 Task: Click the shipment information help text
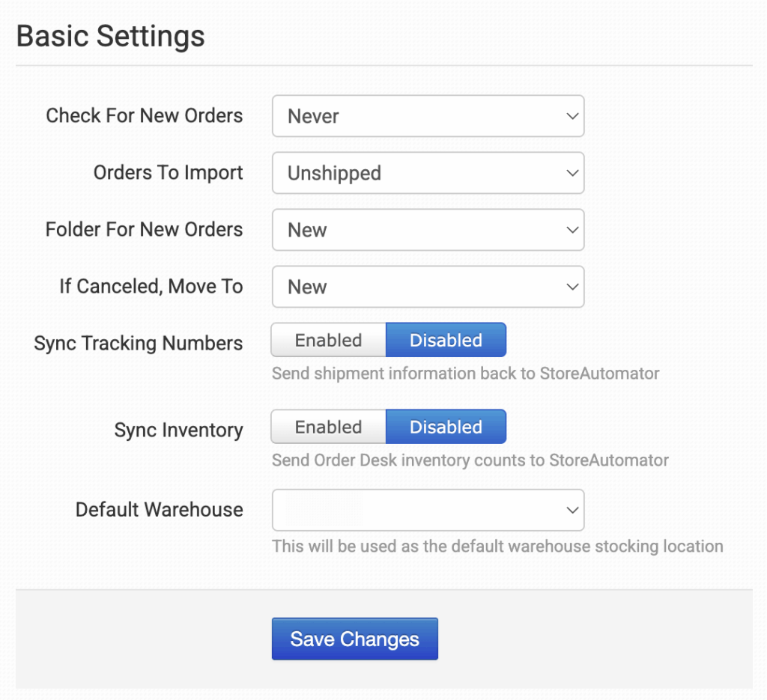tap(465, 374)
